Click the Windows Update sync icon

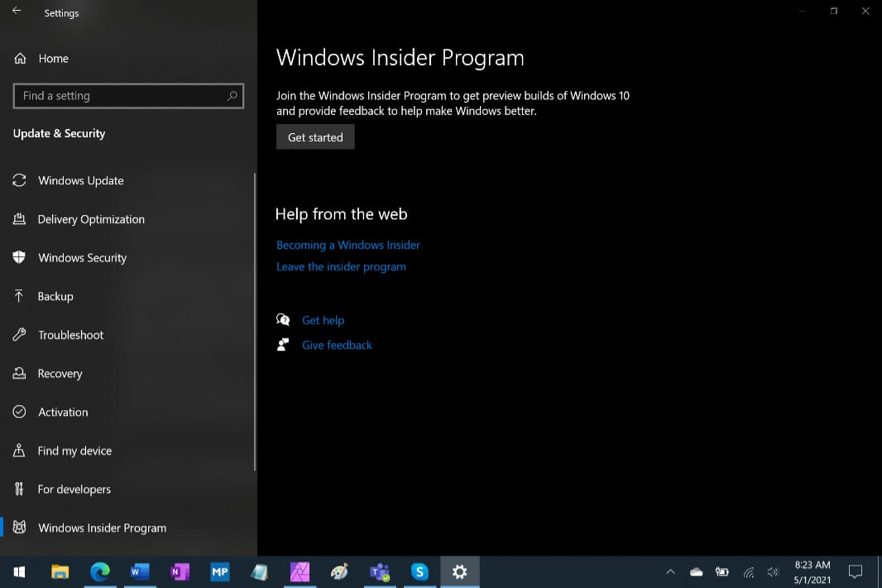tap(19, 180)
